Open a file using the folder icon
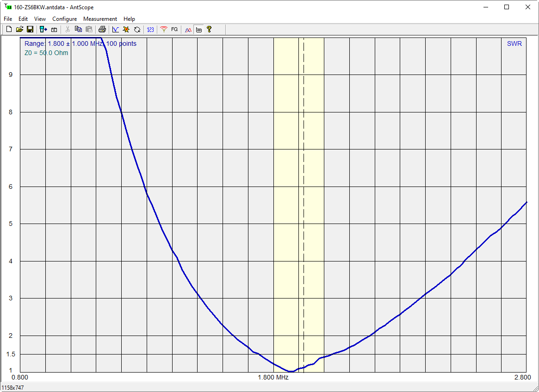 pyautogui.click(x=19, y=30)
